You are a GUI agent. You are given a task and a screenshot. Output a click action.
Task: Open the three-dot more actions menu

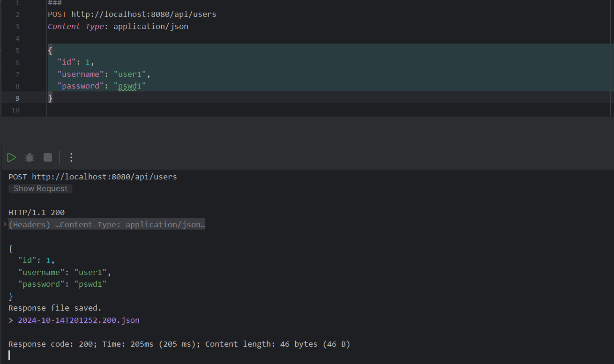click(71, 157)
